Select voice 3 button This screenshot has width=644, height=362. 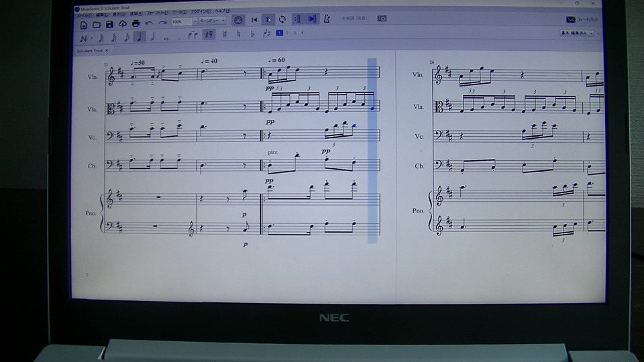click(x=294, y=33)
